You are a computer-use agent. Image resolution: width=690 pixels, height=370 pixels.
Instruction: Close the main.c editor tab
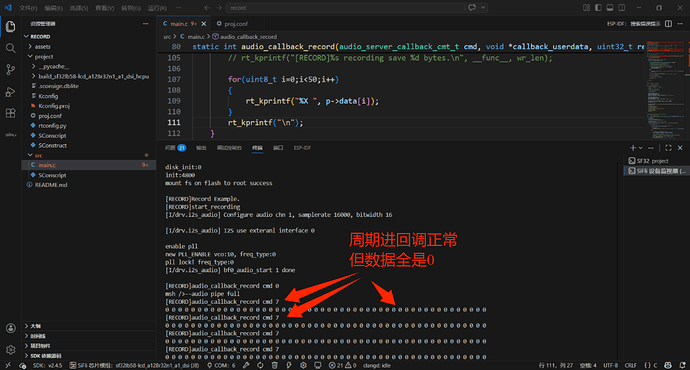[203, 24]
